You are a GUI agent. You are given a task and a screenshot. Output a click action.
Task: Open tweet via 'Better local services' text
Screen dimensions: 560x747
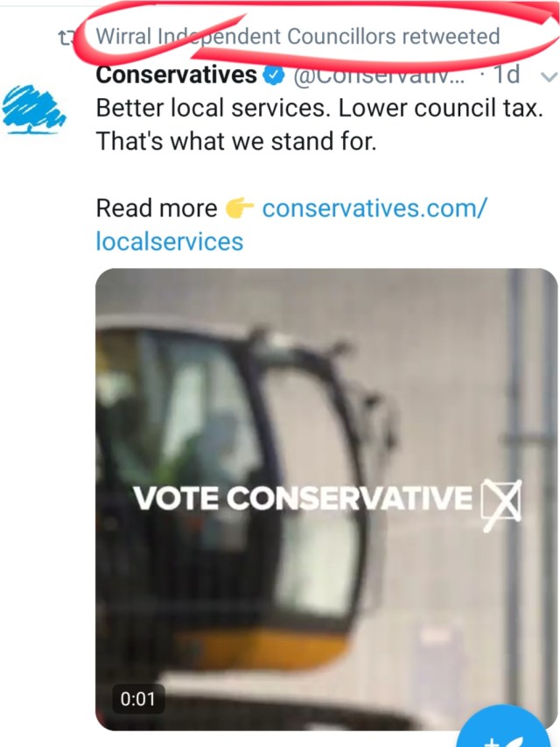click(x=319, y=108)
